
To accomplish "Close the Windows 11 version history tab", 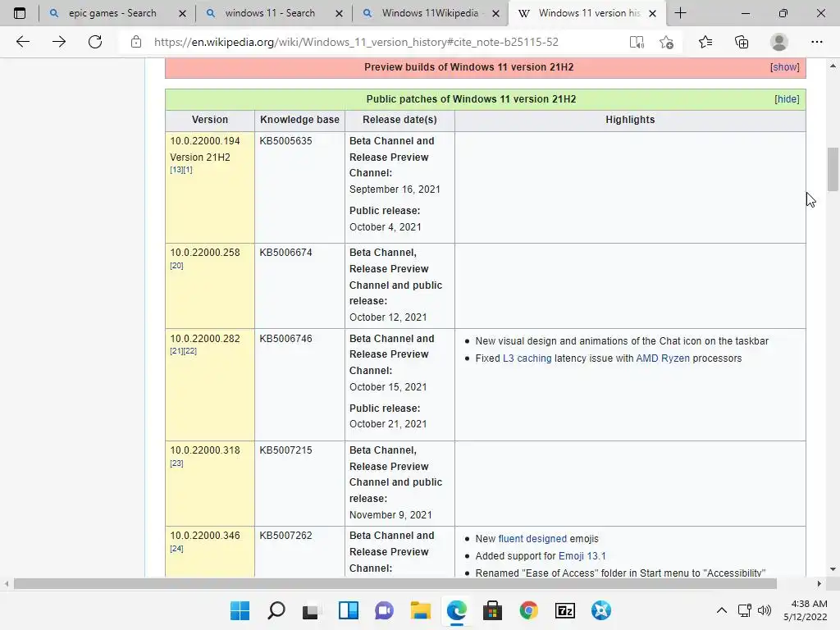I will [x=652, y=13].
